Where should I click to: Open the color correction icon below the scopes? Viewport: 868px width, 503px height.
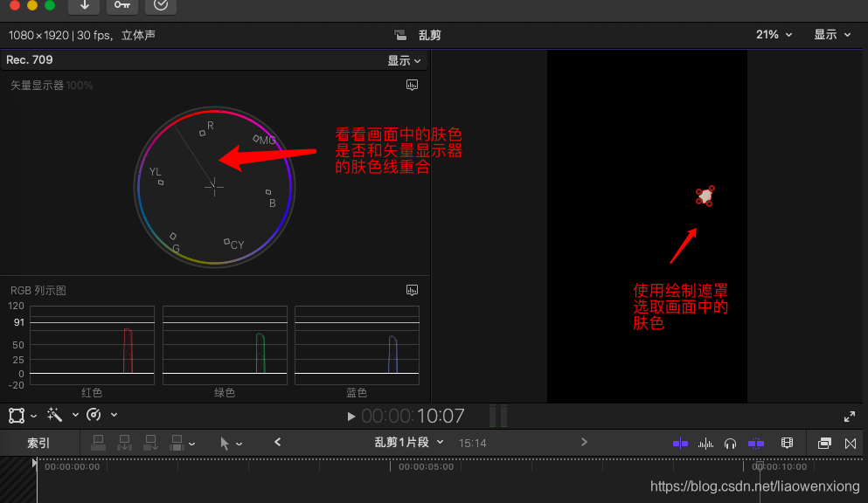click(x=94, y=415)
